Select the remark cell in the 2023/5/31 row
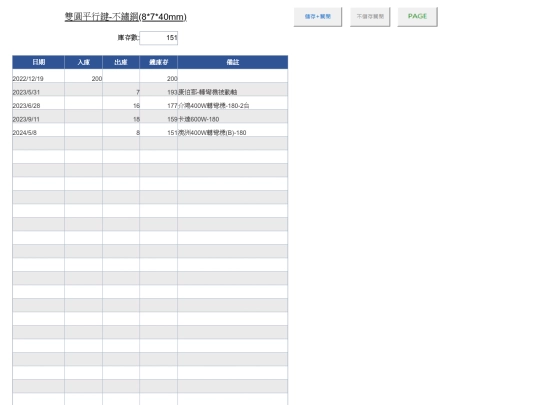540x405 pixels. (232, 90)
